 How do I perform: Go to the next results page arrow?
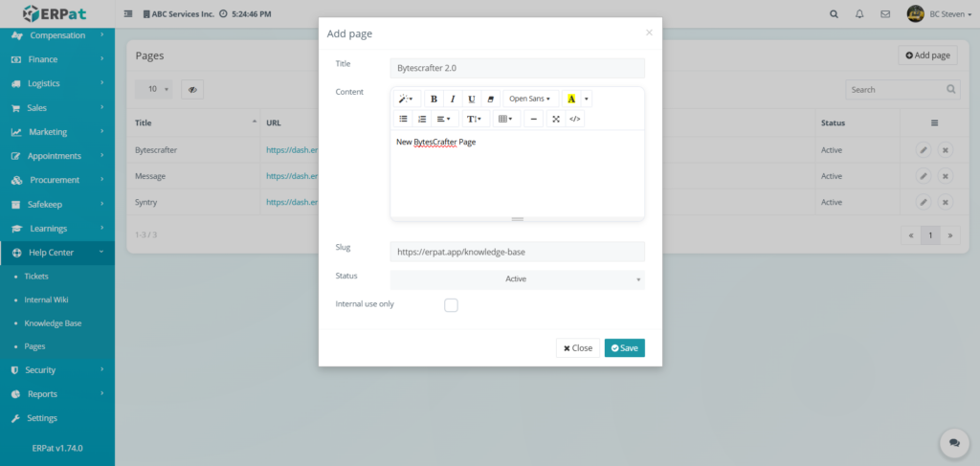950,235
